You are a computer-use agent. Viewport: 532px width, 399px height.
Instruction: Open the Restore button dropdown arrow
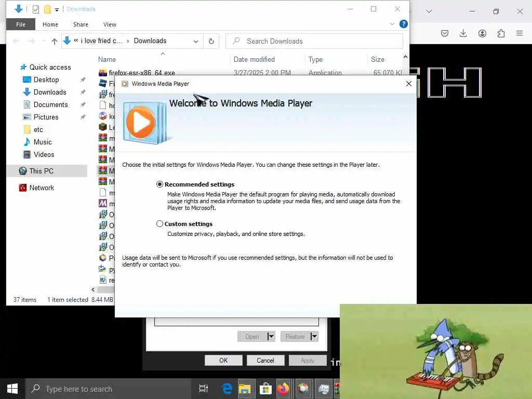tap(314, 337)
